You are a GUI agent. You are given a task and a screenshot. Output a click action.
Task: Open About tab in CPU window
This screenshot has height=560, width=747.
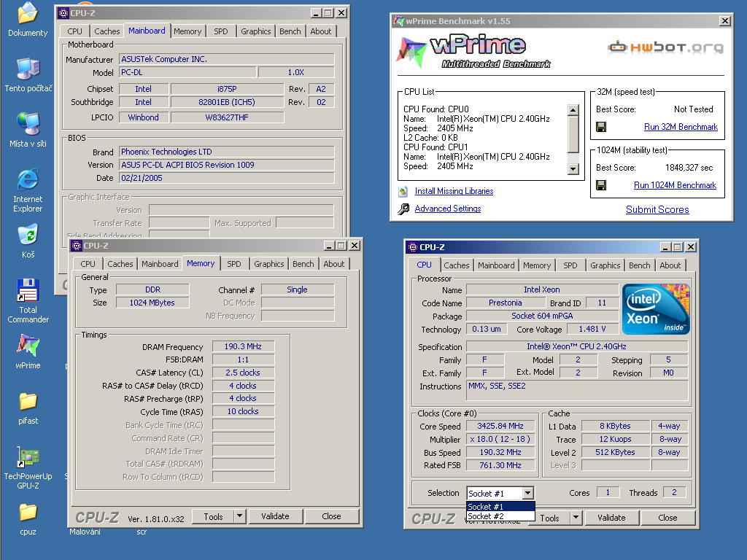670,265
